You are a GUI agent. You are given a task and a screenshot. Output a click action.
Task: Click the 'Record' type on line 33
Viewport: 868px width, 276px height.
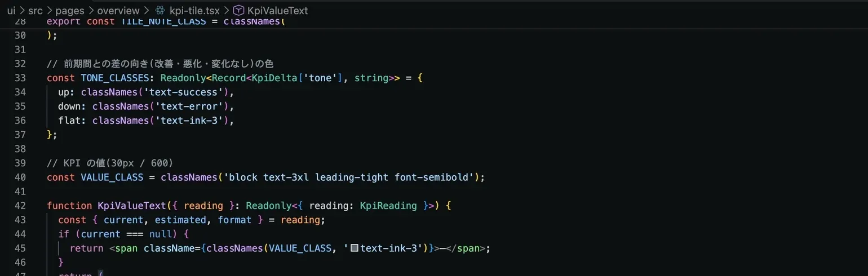(229, 78)
